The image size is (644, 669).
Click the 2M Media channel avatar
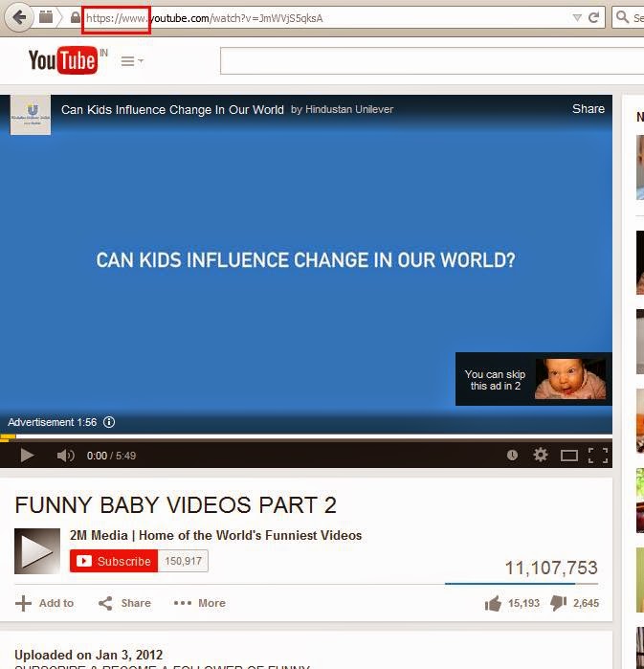coord(37,551)
